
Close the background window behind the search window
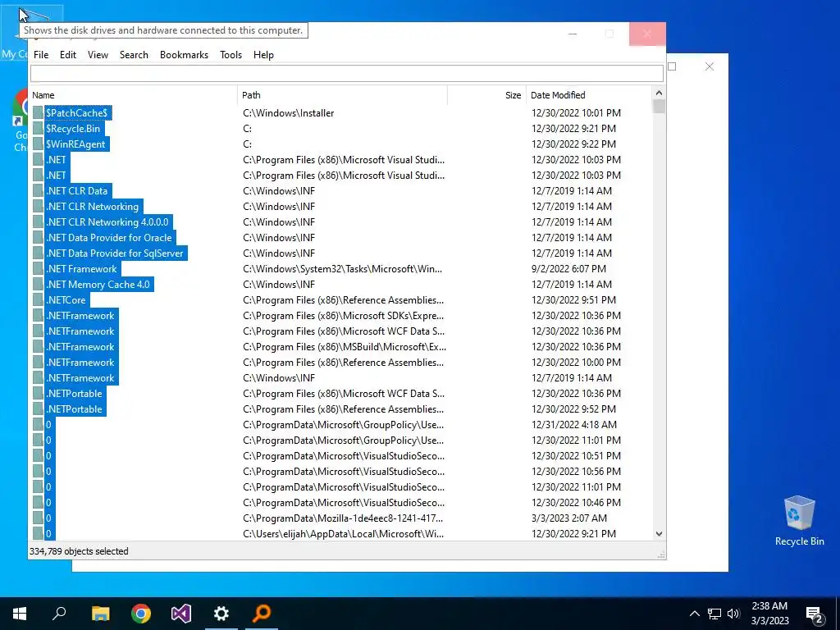710,66
